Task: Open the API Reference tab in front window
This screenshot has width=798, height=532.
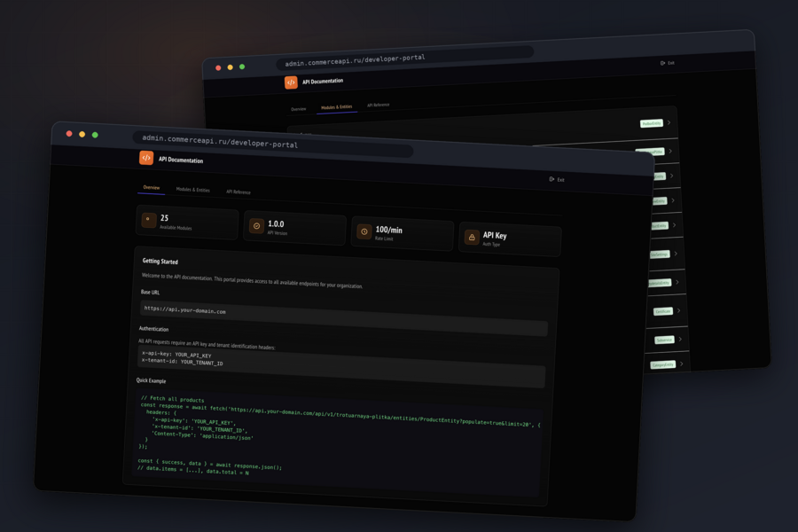Action: [x=239, y=192]
